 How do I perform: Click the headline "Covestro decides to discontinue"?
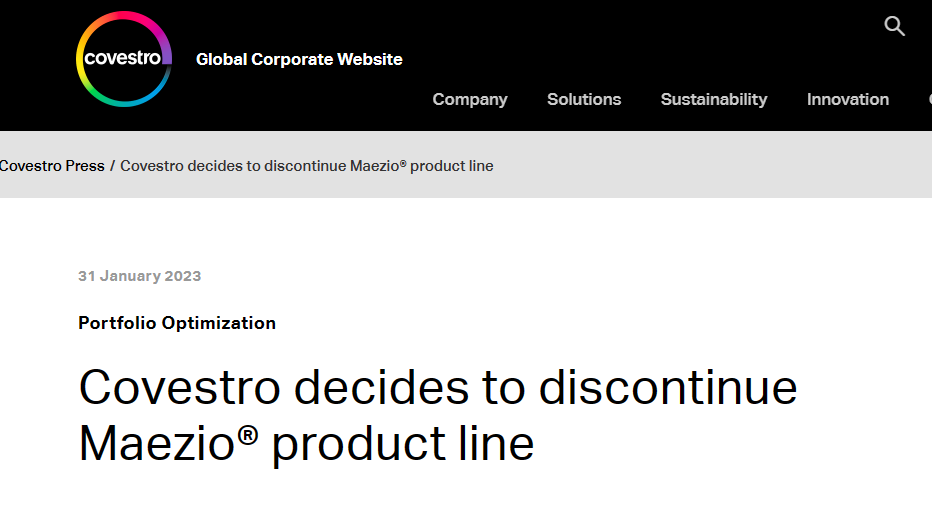pyautogui.click(x=437, y=388)
